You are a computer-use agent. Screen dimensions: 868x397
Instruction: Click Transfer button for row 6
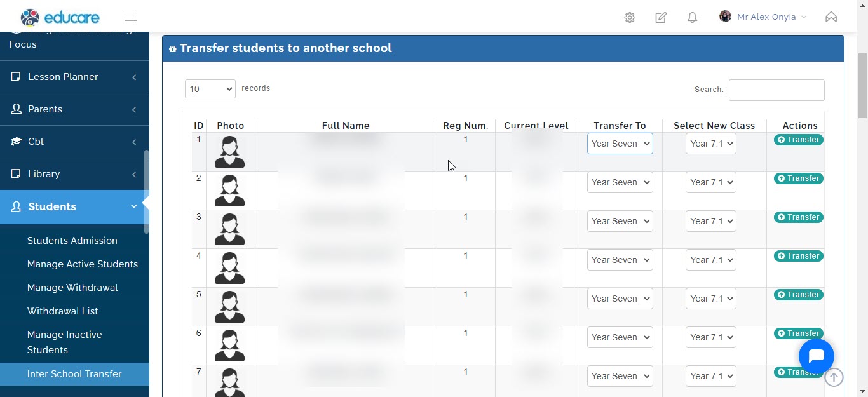(798, 333)
